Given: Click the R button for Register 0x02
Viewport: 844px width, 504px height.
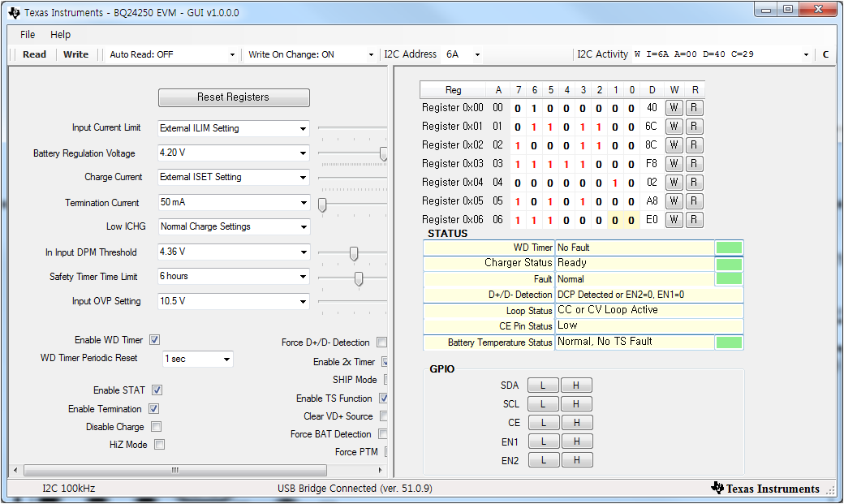Looking at the screenshot, I should tap(695, 144).
